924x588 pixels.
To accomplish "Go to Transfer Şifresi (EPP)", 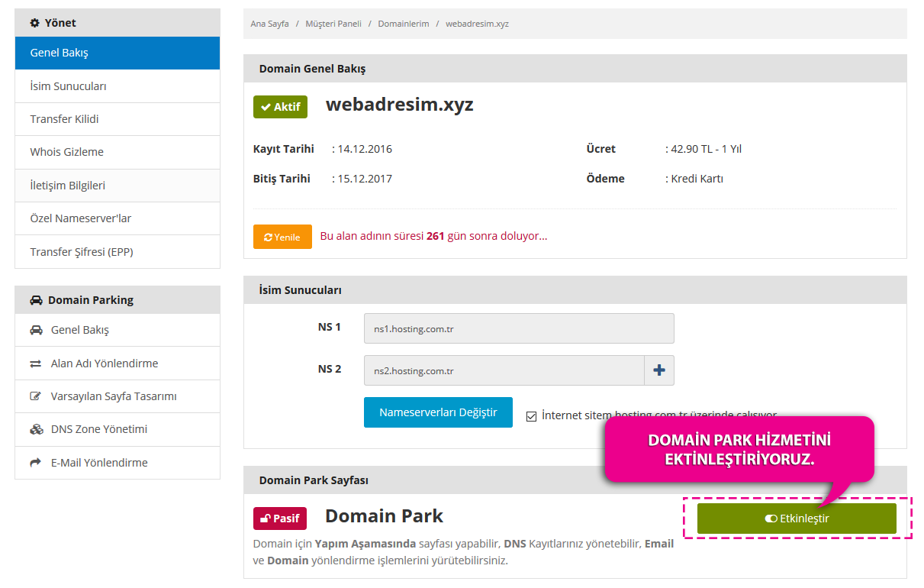I will click(x=118, y=251).
